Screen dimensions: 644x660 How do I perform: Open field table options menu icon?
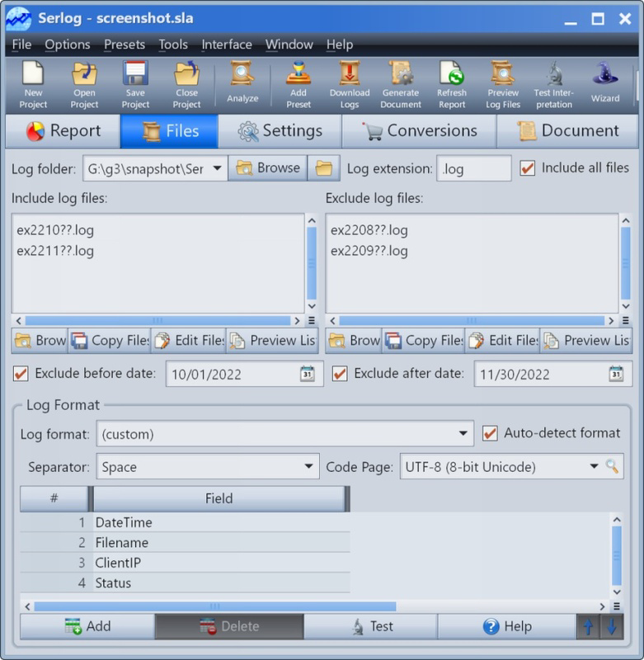tap(617, 606)
